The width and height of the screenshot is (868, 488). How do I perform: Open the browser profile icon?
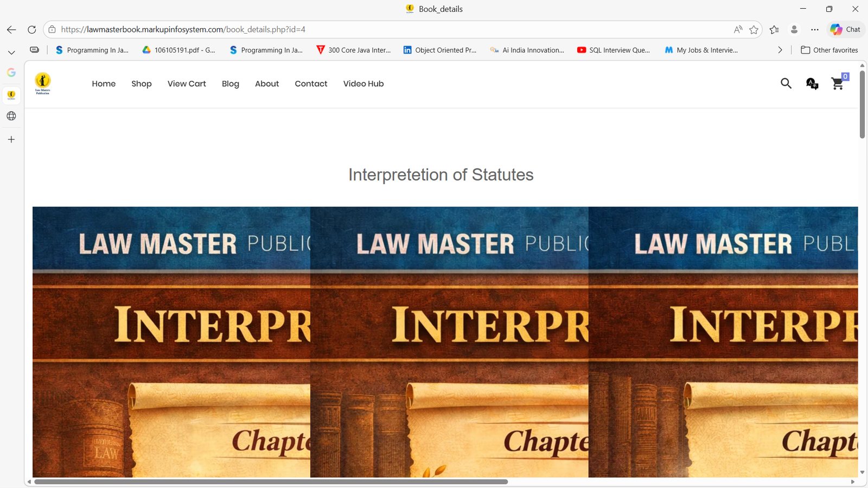pos(794,30)
